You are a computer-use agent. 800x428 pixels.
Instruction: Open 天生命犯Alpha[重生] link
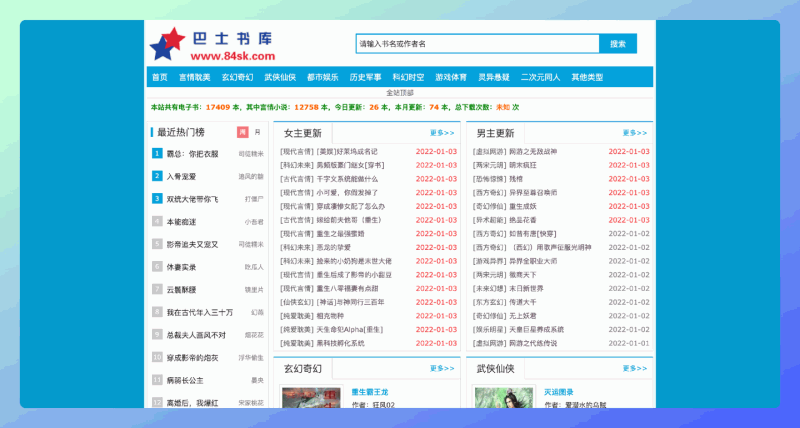point(350,330)
